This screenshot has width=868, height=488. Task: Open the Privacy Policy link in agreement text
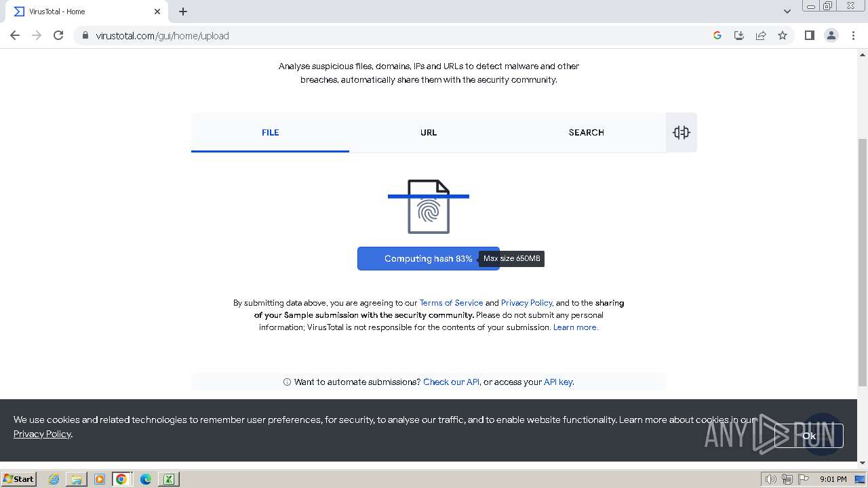(527, 303)
